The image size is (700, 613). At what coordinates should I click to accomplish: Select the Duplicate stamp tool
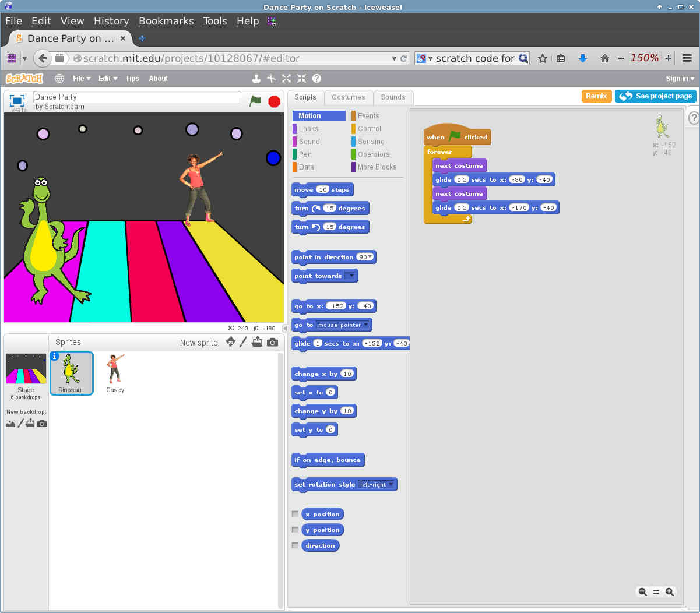[x=256, y=78]
